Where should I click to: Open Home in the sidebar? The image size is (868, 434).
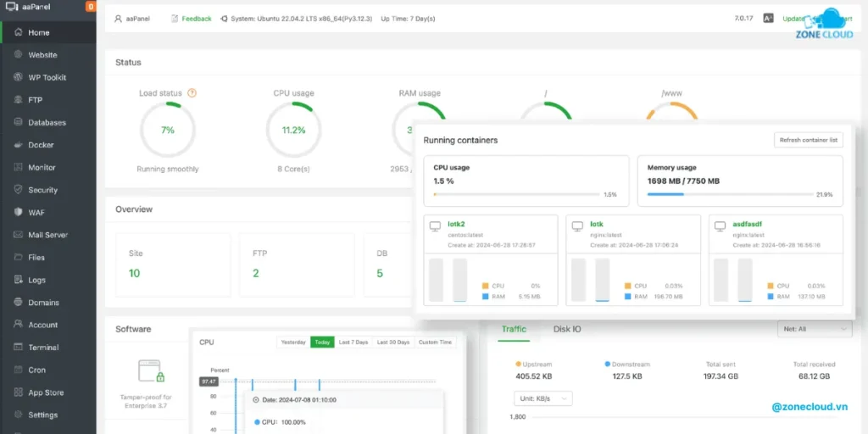48,33
